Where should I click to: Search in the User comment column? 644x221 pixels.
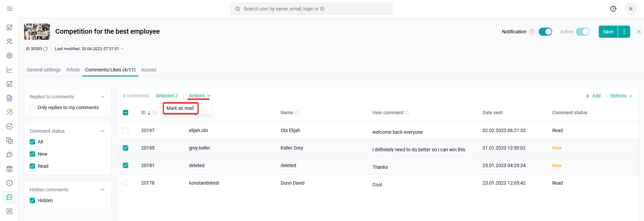point(407,113)
